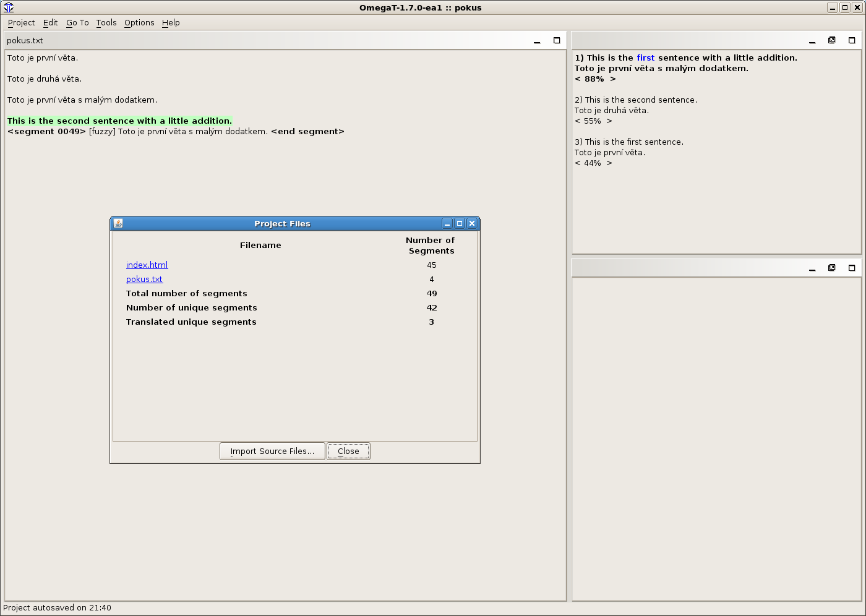866x616 pixels.
Task: Click the Java icon in Project Files title bar
Action: click(118, 223)
